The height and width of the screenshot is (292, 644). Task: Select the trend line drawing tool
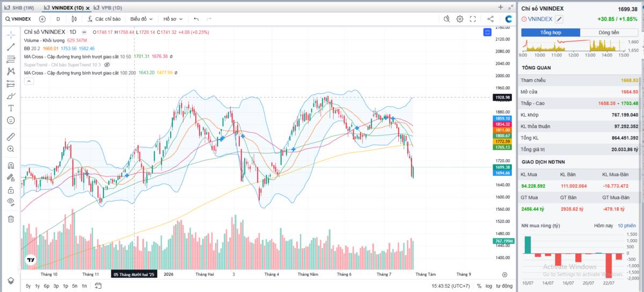11,47
